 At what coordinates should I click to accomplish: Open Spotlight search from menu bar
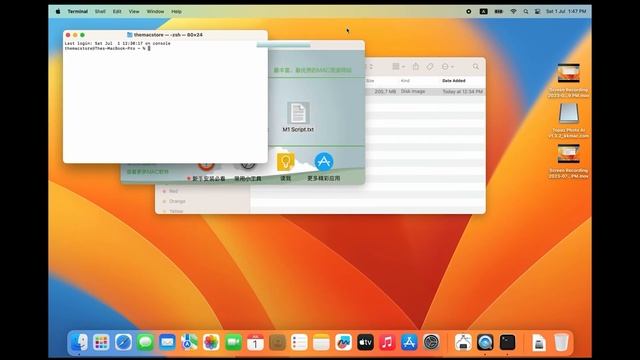click(526, 11)
